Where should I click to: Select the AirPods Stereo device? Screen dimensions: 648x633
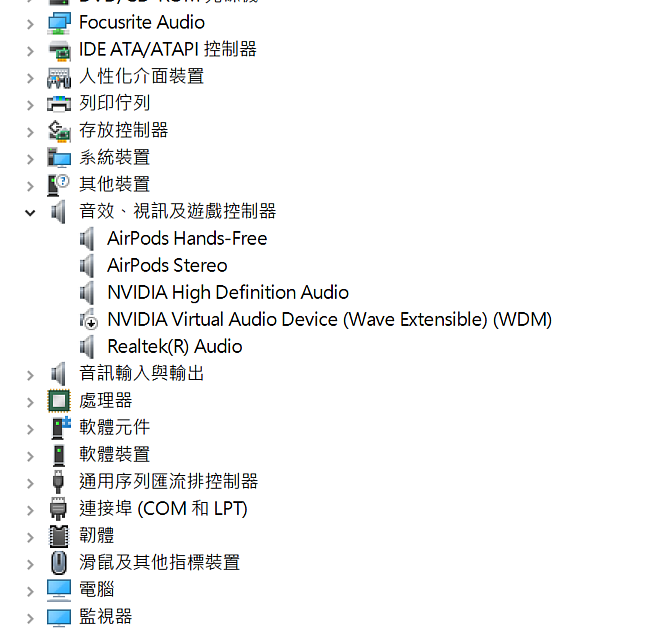point(167,265)
